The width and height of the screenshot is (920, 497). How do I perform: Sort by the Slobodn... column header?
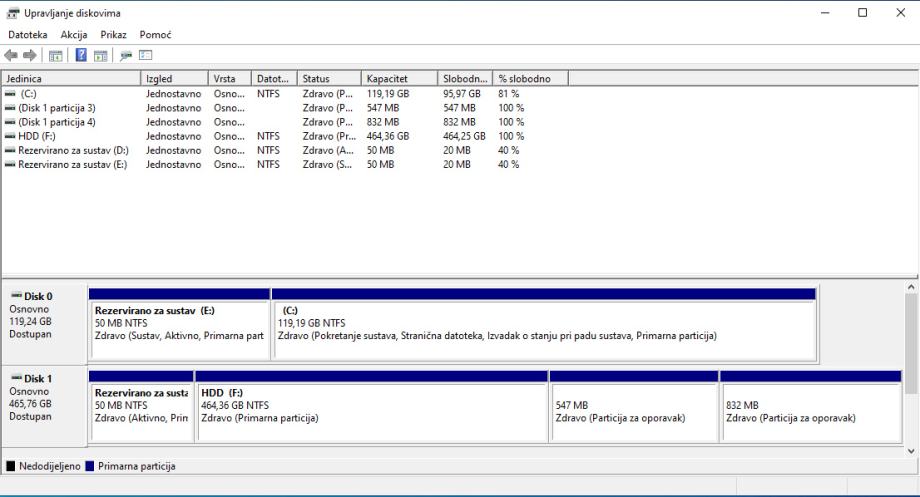[x=465, y=79]
